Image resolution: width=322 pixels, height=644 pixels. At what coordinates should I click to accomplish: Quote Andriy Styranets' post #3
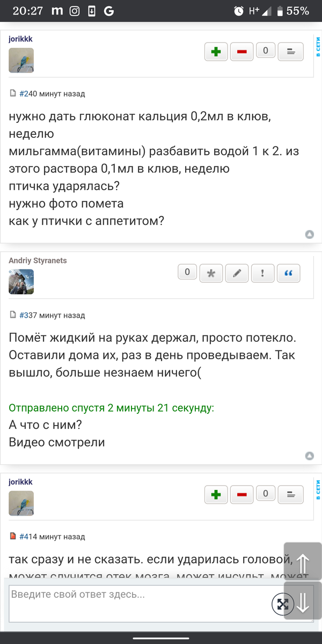289,273
